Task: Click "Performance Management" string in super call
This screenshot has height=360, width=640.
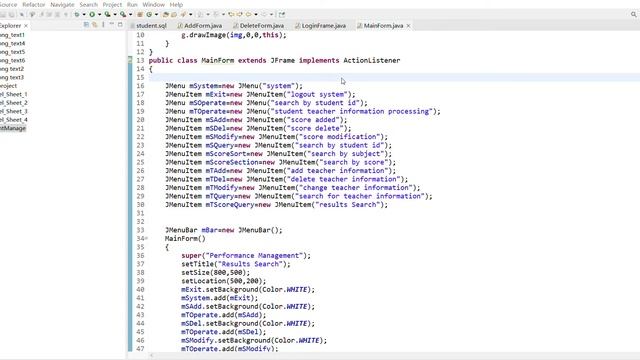Action: pyautogui.click(x=254, y=256)
